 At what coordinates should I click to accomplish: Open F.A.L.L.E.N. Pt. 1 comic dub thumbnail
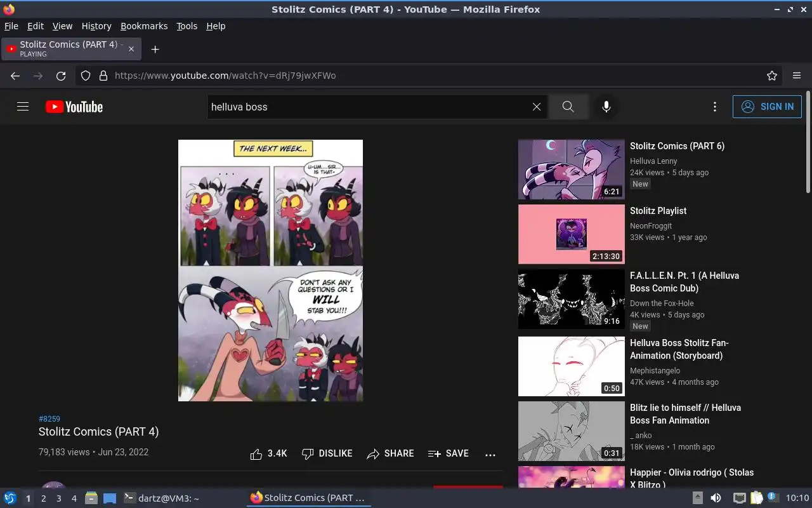(x=572, y=299)
